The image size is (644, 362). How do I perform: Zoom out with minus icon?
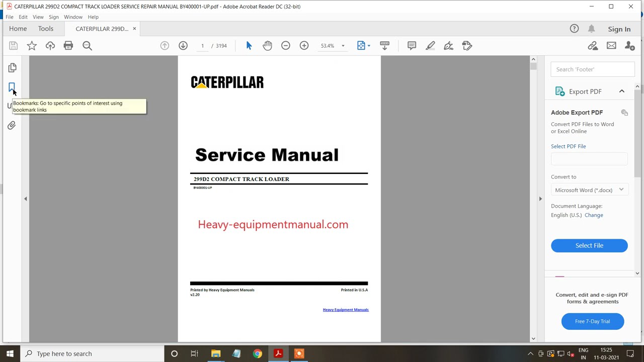tap(286, 46)
